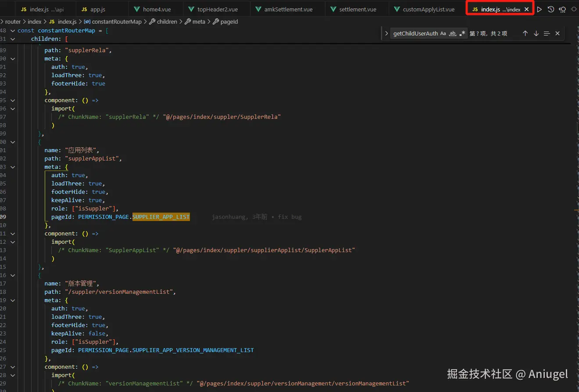Viewport: 579px width, 392px height.
Task: Go to previous match in the find widget
Action: click(525, 33)
